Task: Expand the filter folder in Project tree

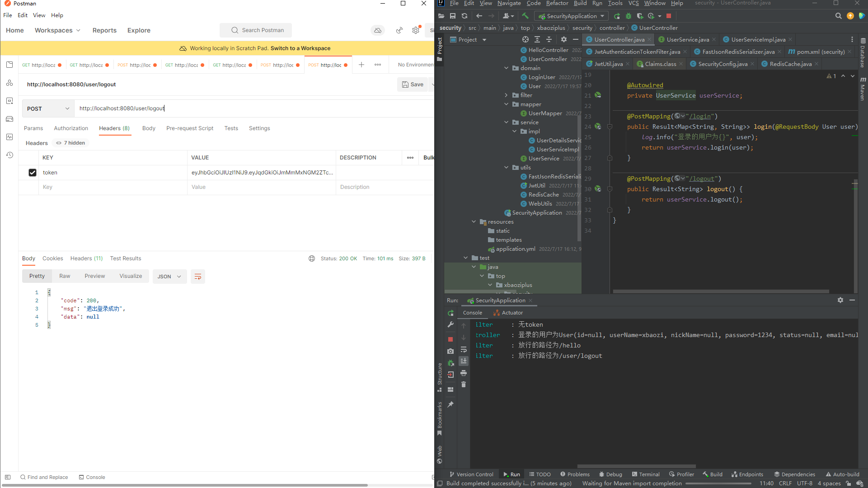Action: [507, 95]
